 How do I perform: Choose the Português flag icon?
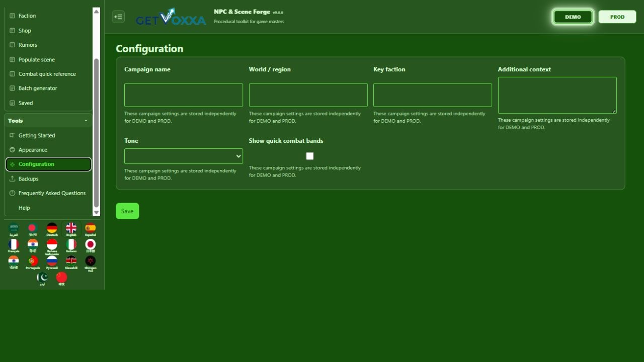pos(33,262)
